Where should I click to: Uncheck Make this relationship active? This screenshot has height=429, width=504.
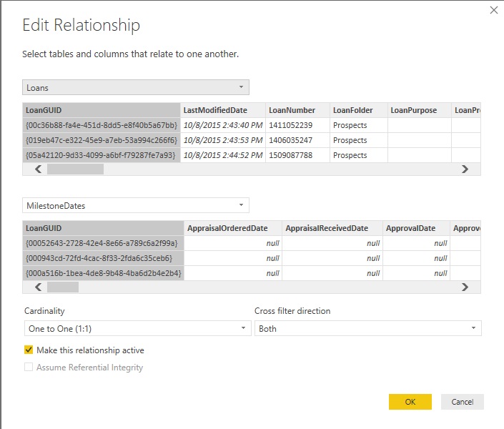click(x=29, y=350)
